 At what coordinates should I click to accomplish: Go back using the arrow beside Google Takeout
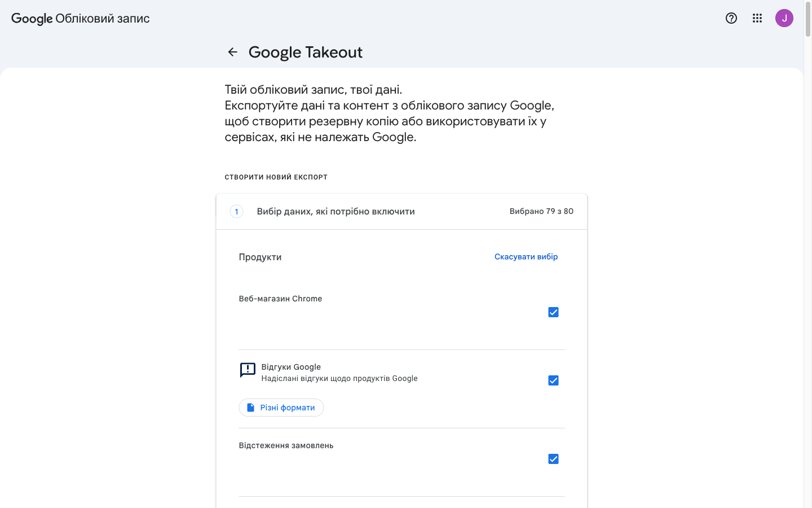(x=233, y=51)
